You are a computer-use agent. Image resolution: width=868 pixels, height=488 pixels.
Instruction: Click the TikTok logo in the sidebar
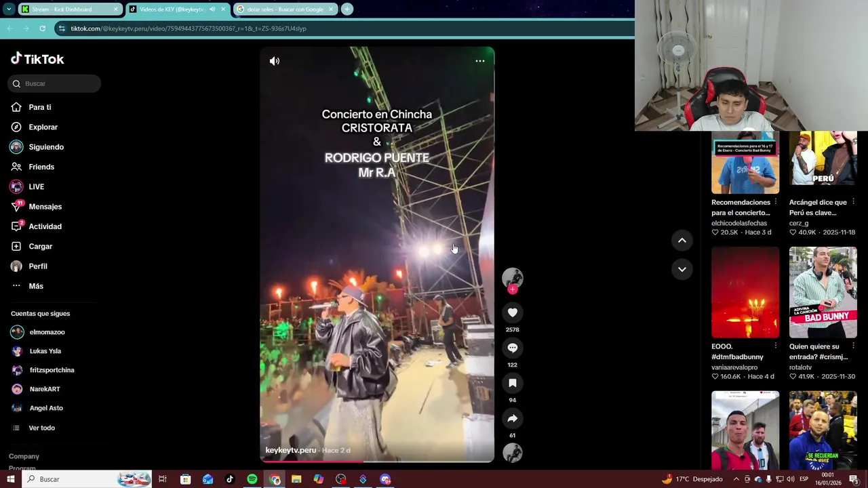coord(37,59)
